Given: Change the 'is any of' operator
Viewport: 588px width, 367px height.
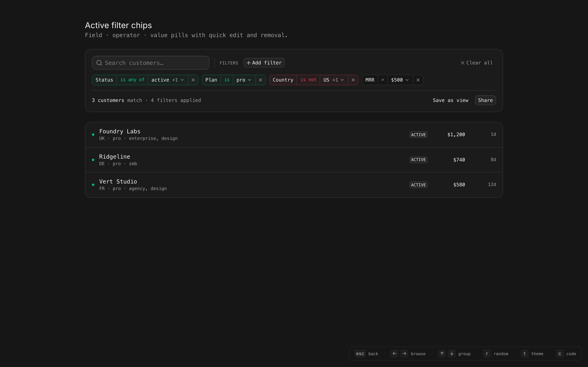Looking at the screenshot, I should pos(132,80).
